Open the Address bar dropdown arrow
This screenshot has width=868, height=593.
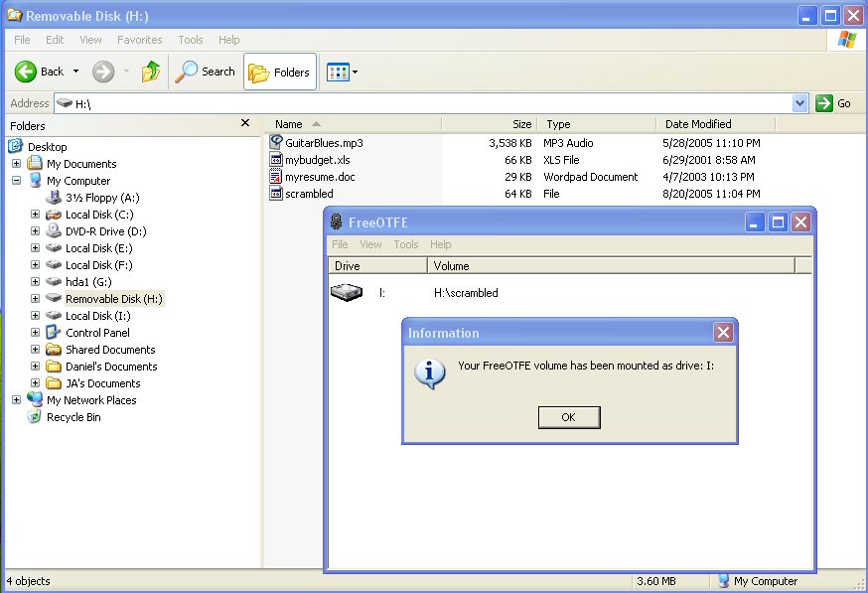[800, 103]
